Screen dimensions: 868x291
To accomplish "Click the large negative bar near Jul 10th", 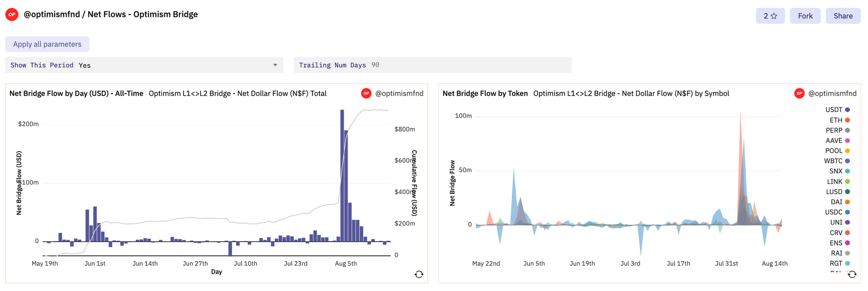I will [230, 248].
